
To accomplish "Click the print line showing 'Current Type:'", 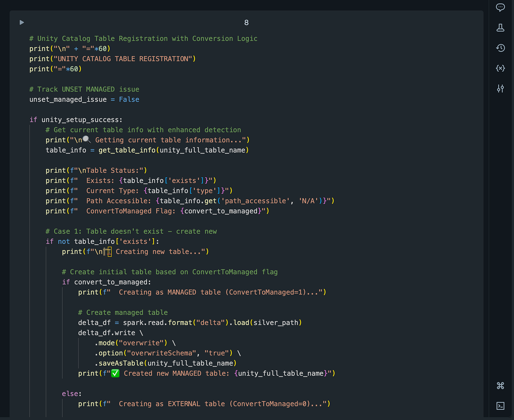I will tap(139, 191).
